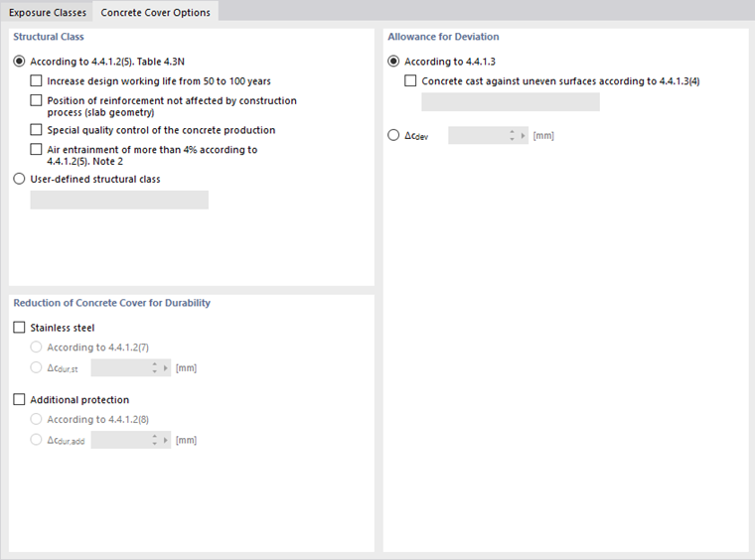This screenshot has height=560, width=755.
Task: Click the Δcdev spinner arrows
Action: click(x=512, y=135)
